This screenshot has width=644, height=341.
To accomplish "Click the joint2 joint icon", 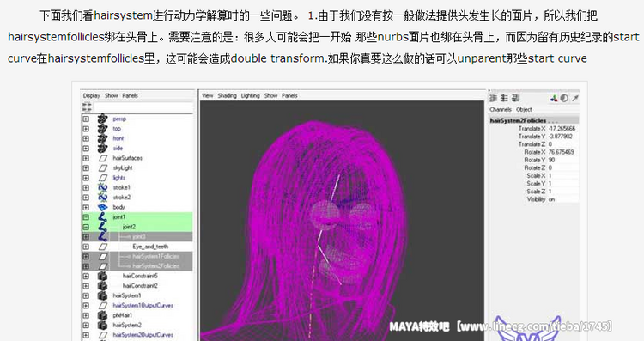I will pos(103,227).
